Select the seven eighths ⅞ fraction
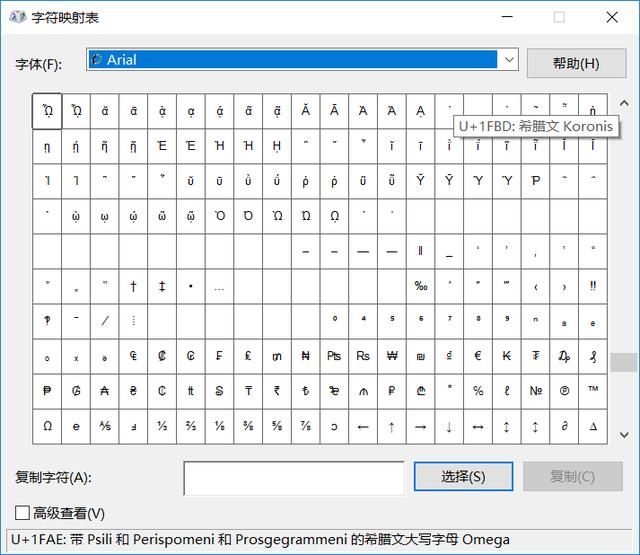The height and width of the screenshot is (555, 640). (x=306, y=426)
